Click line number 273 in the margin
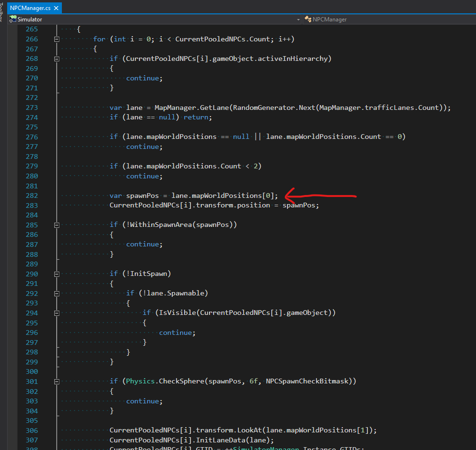 tap(31, 108)
